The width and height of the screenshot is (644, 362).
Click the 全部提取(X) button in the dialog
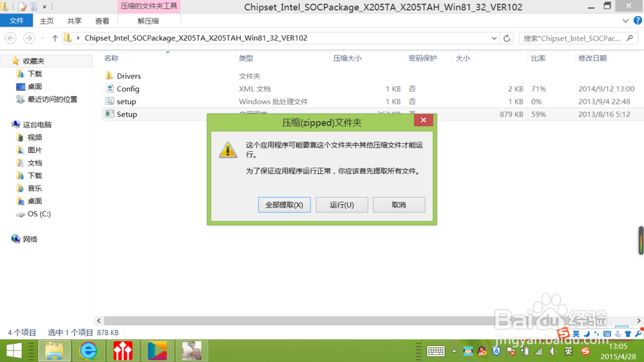(x=284, y=205)
